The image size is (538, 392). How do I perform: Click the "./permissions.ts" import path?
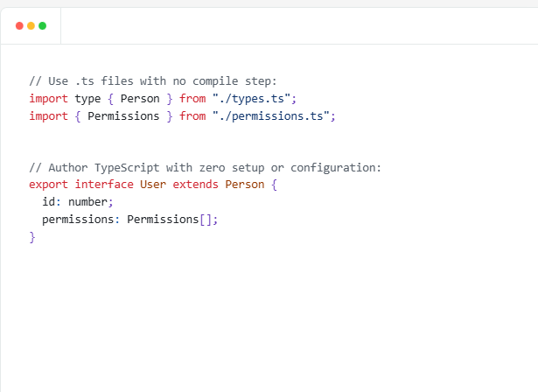274,115
